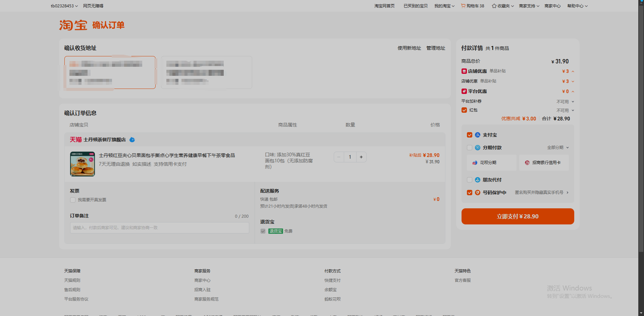The height and width of the screenshot is (316, 644).
Task: Open the tb02328453 account dropdown
Action: [x=64, y=6]
